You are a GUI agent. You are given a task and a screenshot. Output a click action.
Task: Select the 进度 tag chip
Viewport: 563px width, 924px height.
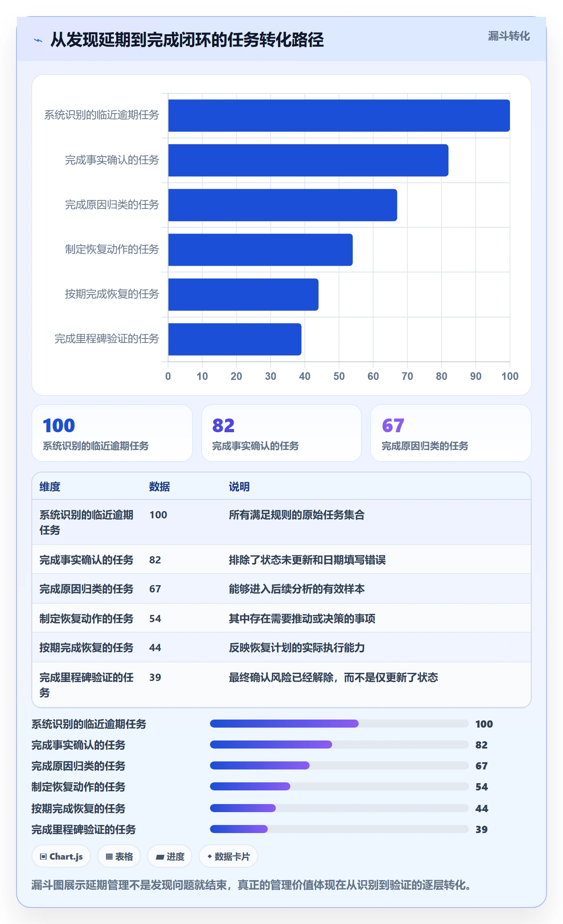[170, 856]
